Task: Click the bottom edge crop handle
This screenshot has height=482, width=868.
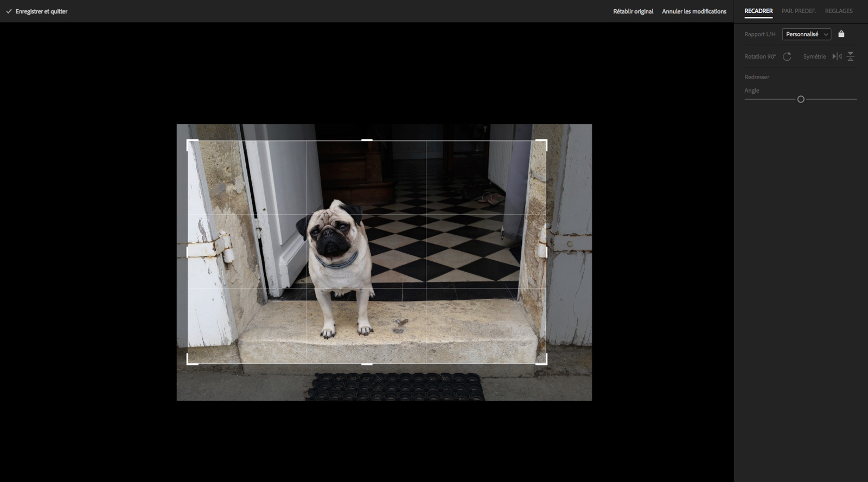Action: (367, 364)
